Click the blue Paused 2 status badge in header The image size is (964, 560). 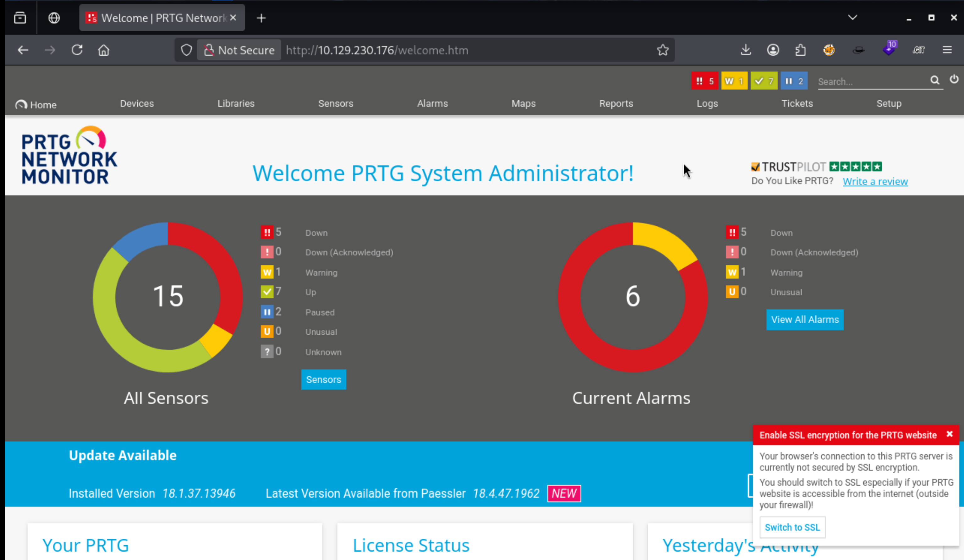pos(794,81)
